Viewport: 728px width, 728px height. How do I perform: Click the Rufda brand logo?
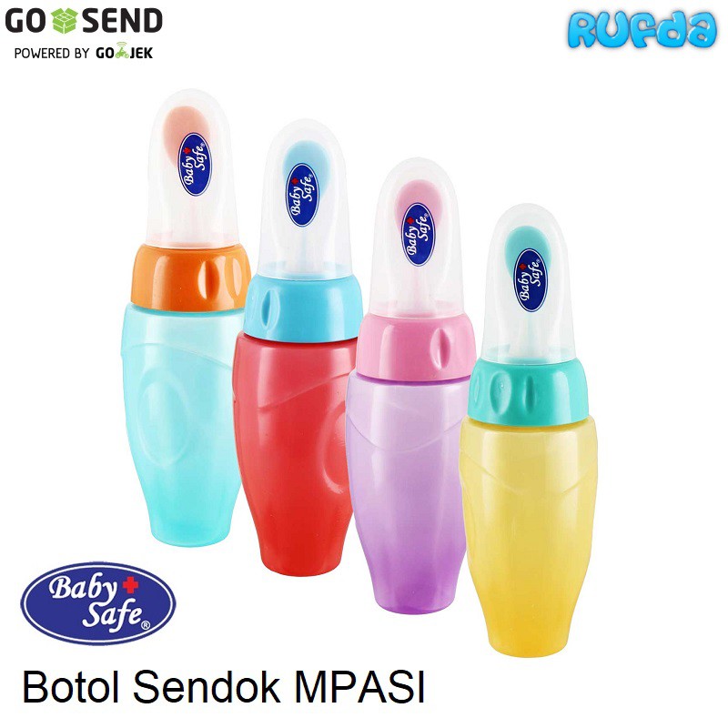(x=642, y=30)
